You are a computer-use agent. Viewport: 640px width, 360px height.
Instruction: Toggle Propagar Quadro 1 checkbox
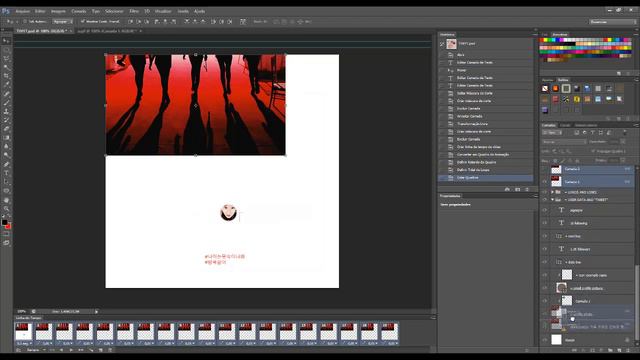593,151
